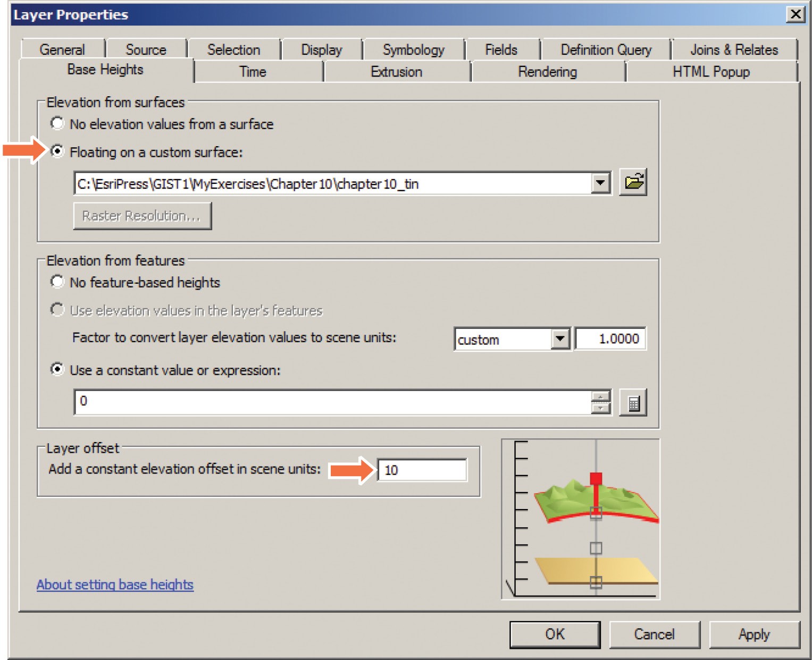Viewport: 812px width, 660px height.
Task: Select 'No elevation values from a surface'
Action: (x=57, y=124)
